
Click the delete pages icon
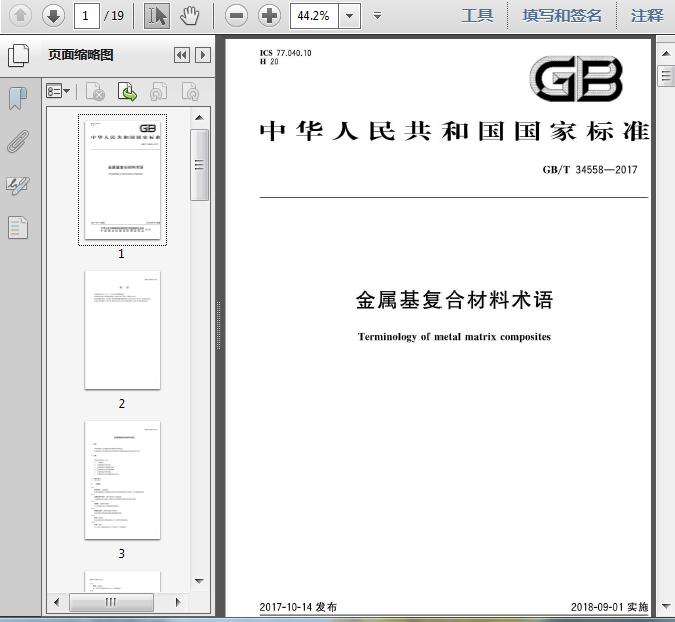pyautogui.click(x=96, y=92)
